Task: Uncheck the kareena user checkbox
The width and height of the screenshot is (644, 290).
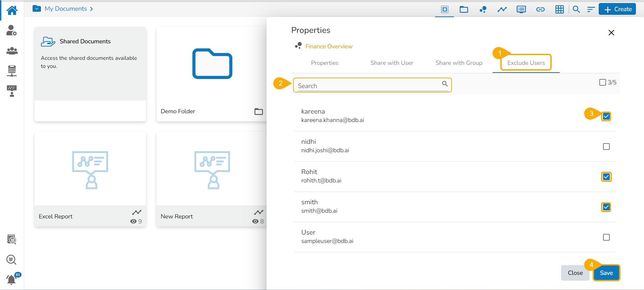Action: click(x=606, y=116)
